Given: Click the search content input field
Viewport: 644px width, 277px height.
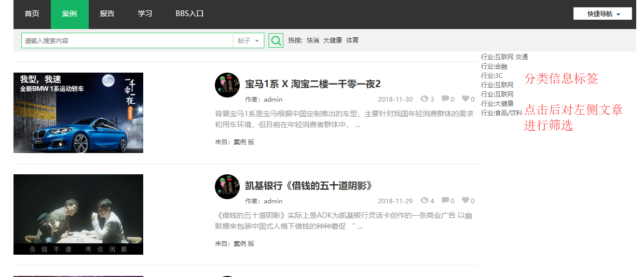Looking at the screenshot, I should tap(127, 40).
